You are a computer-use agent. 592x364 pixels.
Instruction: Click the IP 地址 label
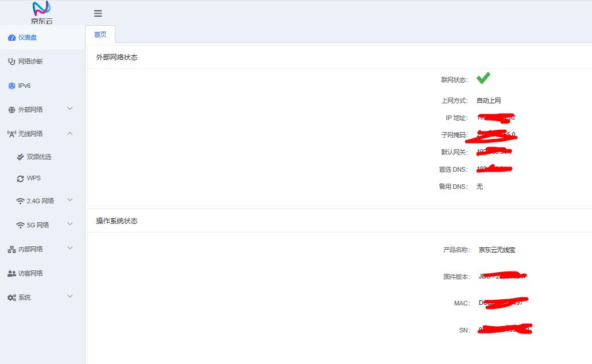[x=456, y=118]
